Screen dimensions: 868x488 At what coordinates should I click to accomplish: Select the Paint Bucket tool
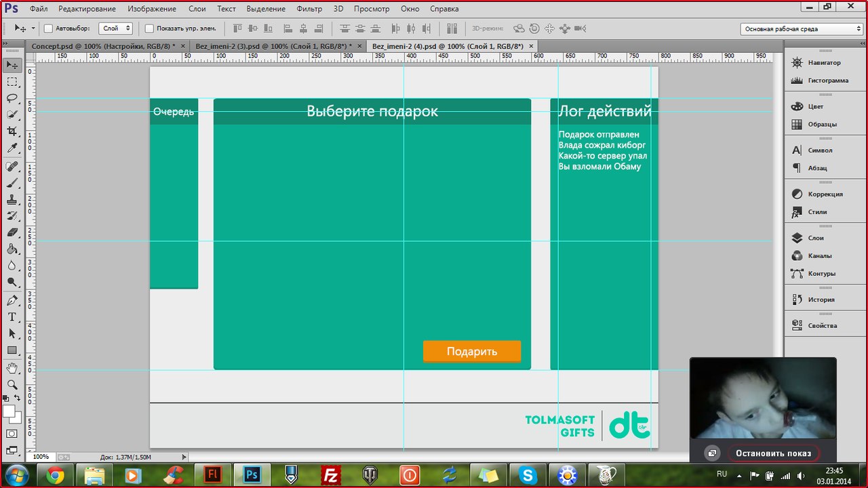[12, 249]
